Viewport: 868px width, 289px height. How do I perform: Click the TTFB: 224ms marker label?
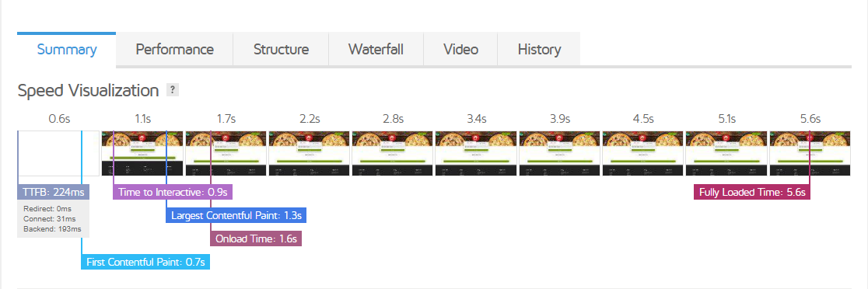click(53, 193)
